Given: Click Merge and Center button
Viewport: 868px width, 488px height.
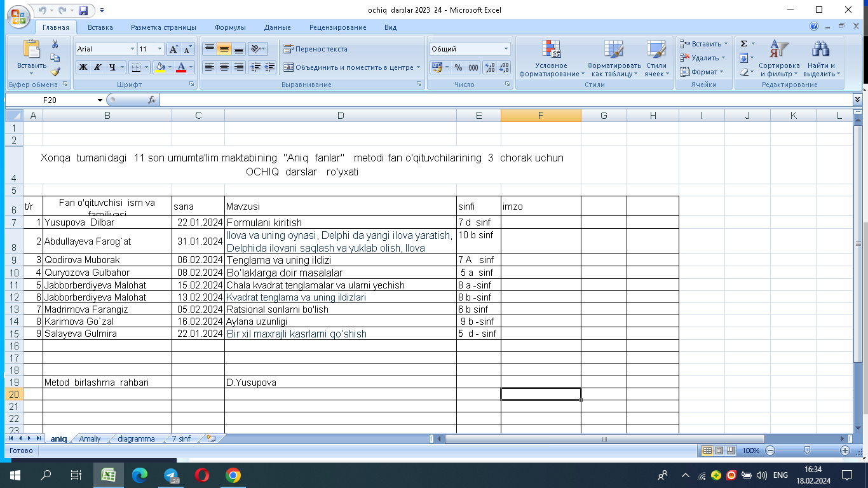Looking at the screenshot, I should 352,67.
